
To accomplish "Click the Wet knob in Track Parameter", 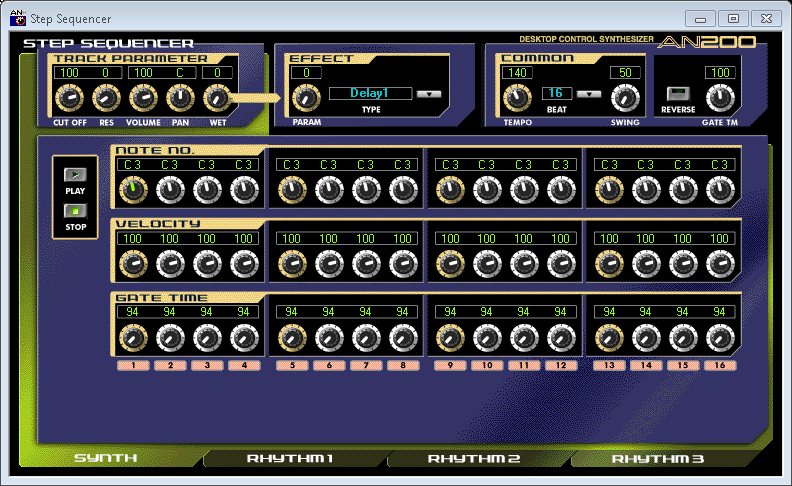I will pos(216,98).
